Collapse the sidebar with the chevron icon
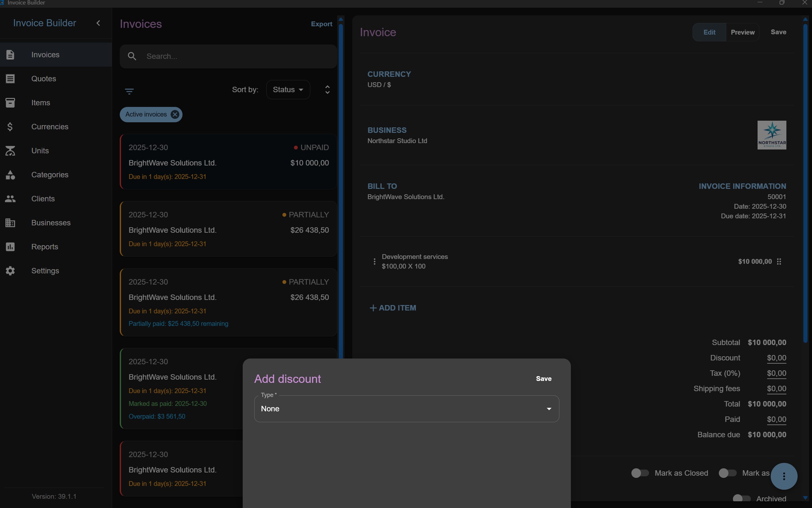The height and width of the screenshot is (508, 812). pos(98,23)
